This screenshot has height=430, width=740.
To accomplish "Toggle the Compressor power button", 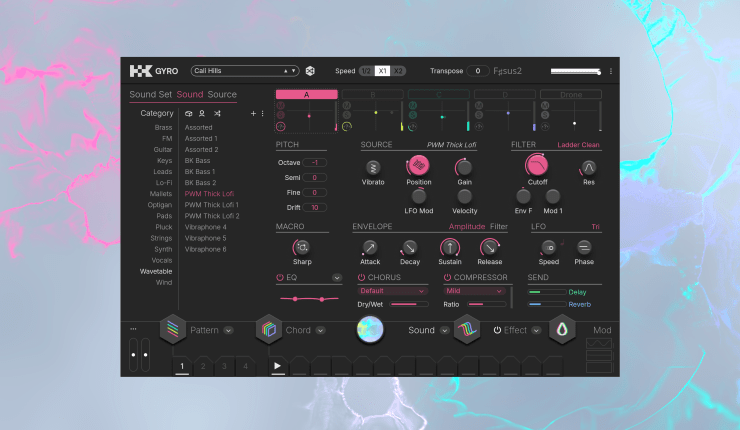I will (447, 278).
